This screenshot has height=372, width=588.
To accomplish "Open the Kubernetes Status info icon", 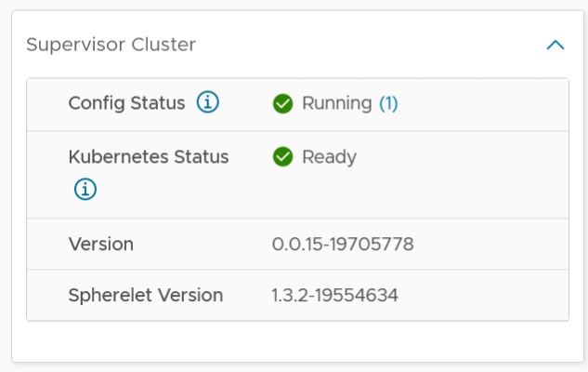I will [85, 190].
